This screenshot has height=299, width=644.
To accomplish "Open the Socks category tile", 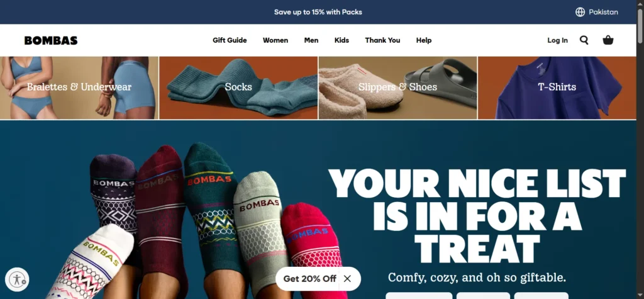I will 238,87.
